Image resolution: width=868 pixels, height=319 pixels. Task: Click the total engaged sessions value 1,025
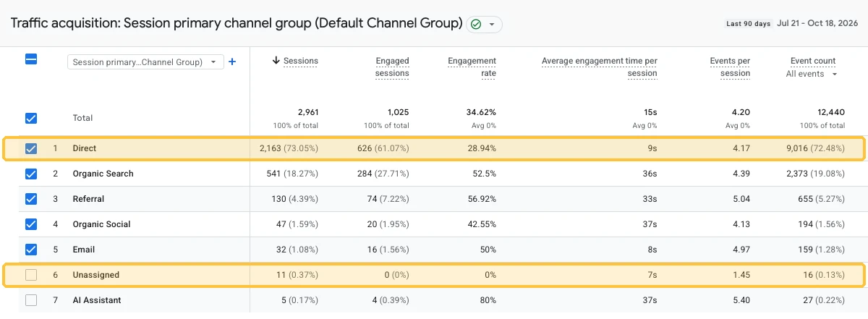pyautogui.click(x=399, y=112)
